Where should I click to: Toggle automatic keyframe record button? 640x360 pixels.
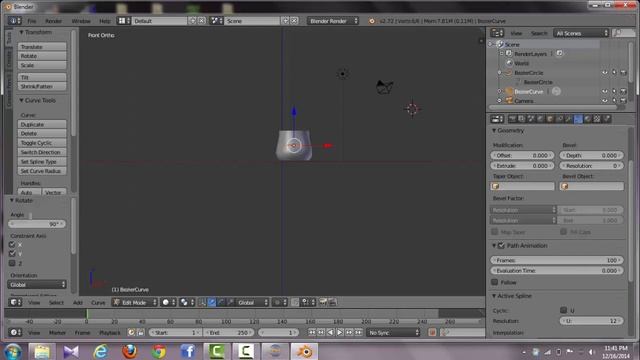pos(432,333)
